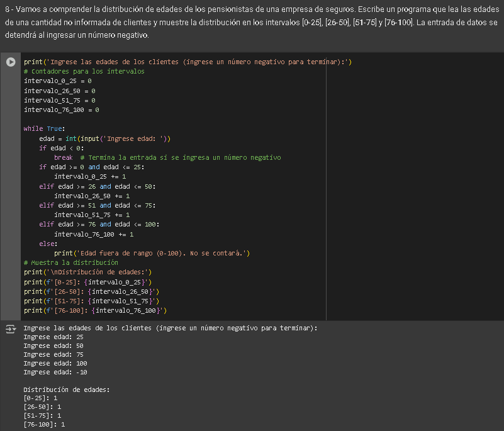Click output result '[26-50]: 1'

(42, 407)
